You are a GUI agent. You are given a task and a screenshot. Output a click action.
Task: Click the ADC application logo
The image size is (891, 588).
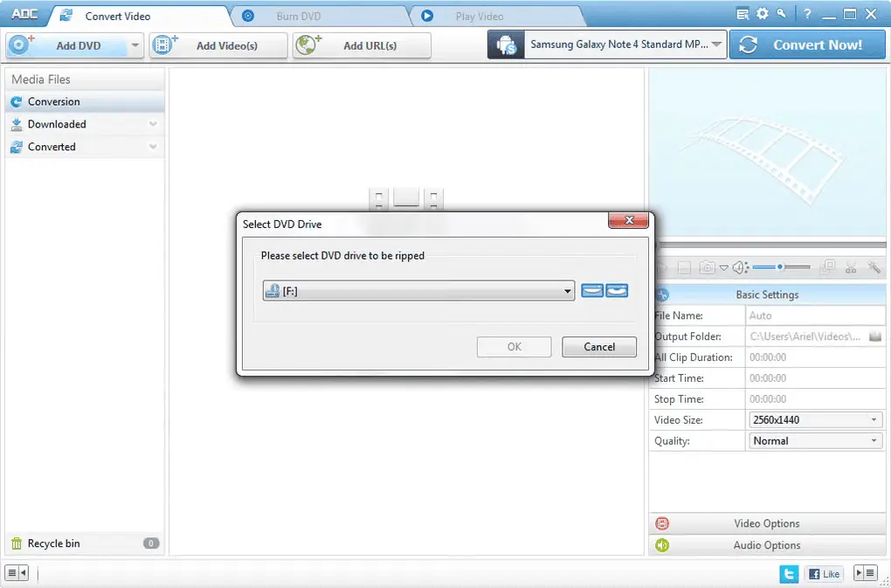pyautogui.click(x=25, y=14)
